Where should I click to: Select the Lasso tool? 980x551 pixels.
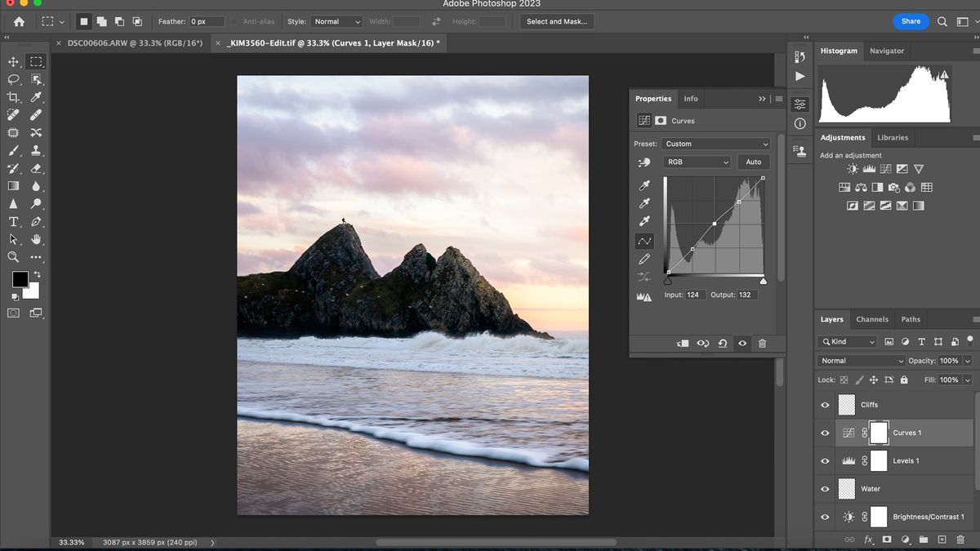click(x=13, y=79)
